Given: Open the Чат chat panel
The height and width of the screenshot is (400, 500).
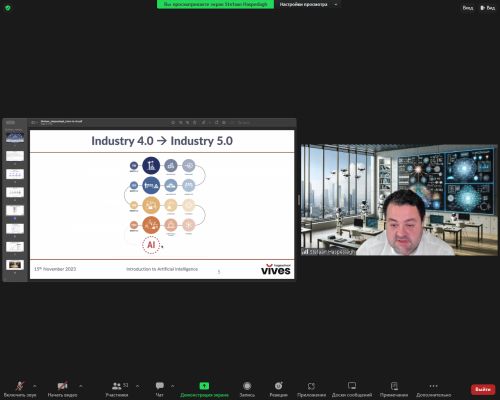Looking at the screenshot, I should click(160, 389).
